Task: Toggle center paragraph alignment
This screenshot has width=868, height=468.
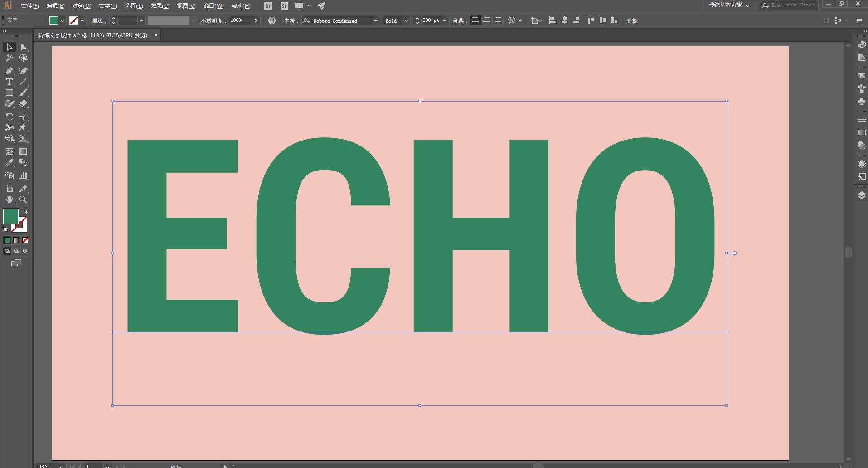Action: (x=486, y=20)
